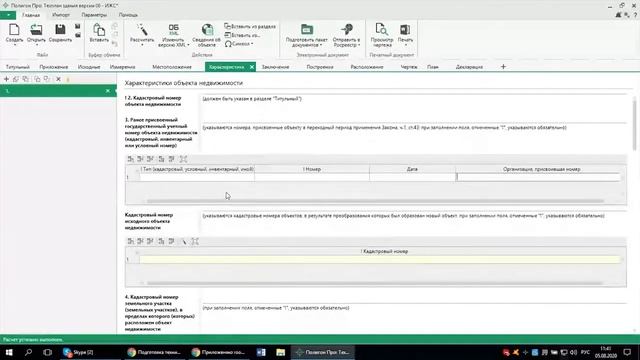Switch to the Параметры ribbon tab

94,15
